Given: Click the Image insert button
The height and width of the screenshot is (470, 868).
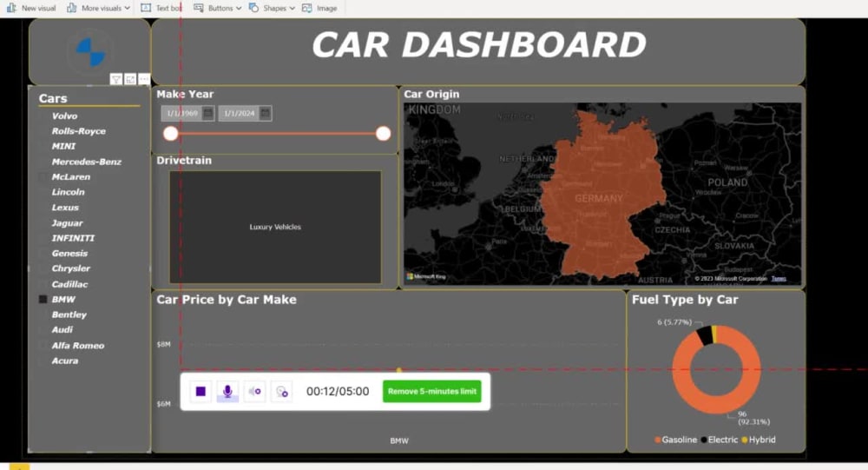Looking at the screenshot, I should click(319, 8).
